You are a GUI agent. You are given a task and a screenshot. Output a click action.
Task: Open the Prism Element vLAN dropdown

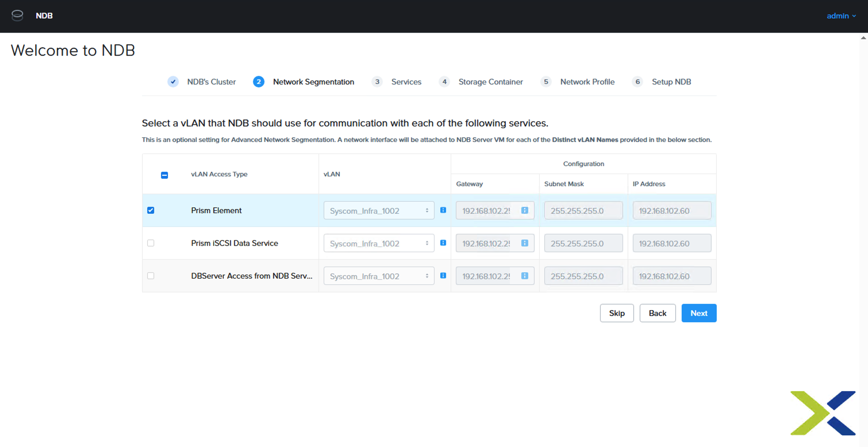(x=379, y=211)
